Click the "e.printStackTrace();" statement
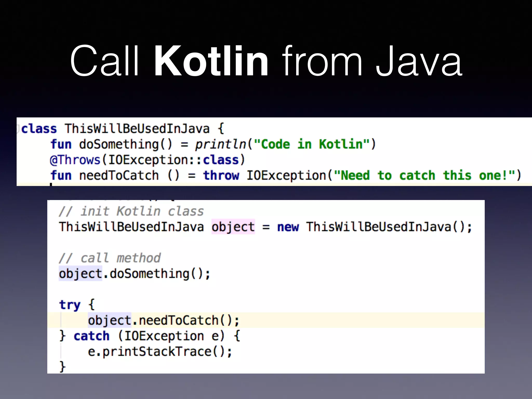 pos(160,352)
